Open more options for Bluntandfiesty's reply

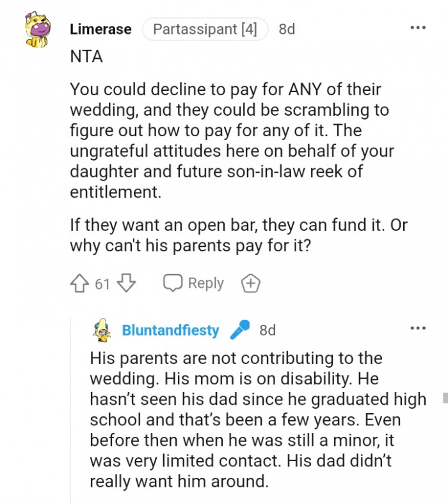click(x=417, y=328)
